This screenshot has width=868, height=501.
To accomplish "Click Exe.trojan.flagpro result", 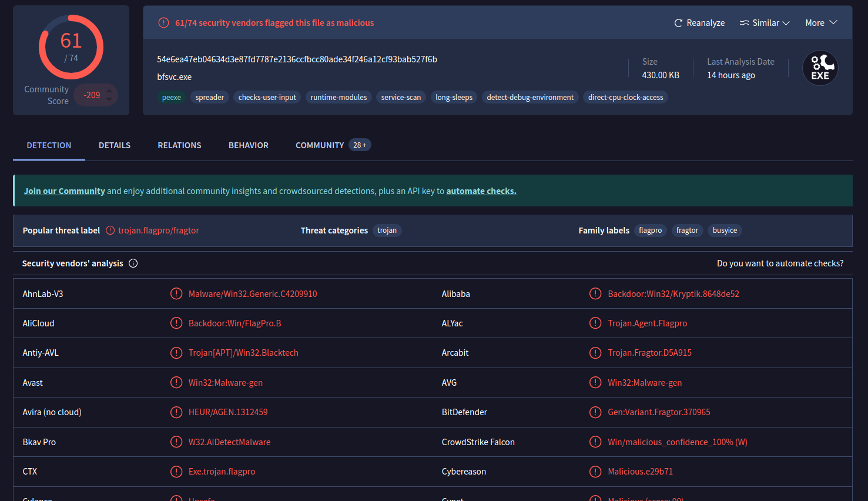I will [222, 472].
